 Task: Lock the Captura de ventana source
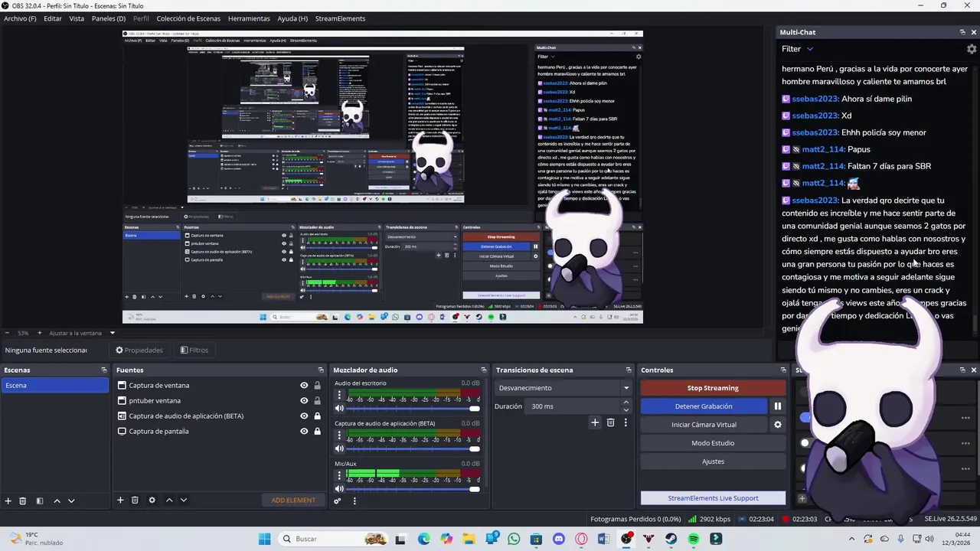click(317, 386)
